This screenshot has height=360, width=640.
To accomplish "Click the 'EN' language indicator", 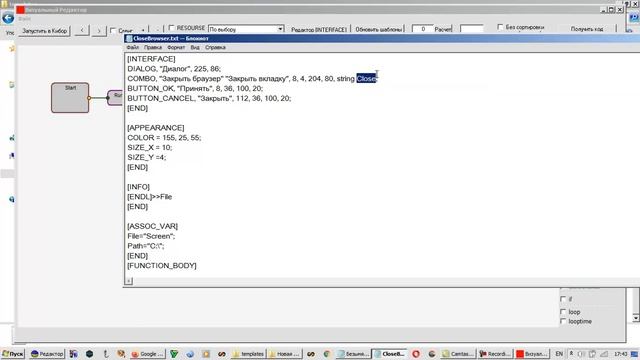I will 559,354.
